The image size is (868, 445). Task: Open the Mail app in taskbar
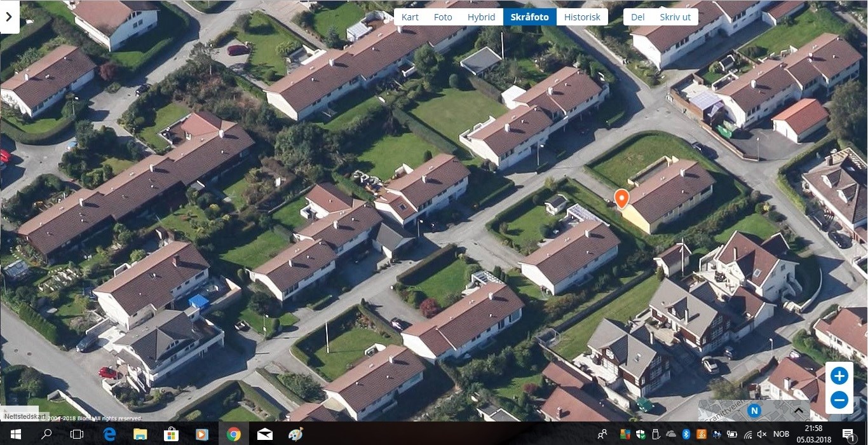tap(264, 434)
